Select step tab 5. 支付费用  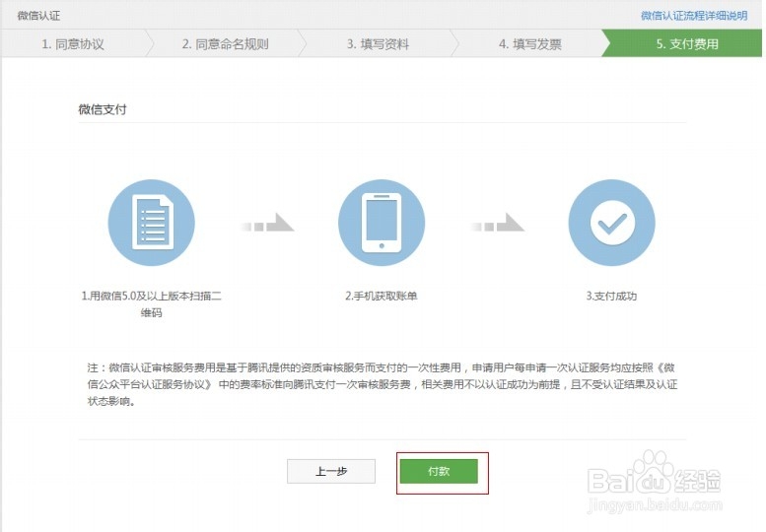tap(686, 44)
